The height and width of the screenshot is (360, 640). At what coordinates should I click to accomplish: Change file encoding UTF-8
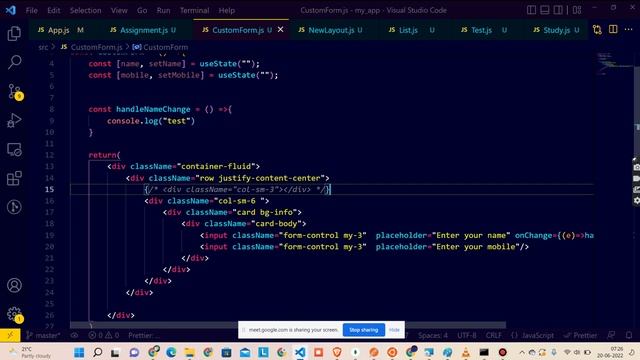coord(467,336)
